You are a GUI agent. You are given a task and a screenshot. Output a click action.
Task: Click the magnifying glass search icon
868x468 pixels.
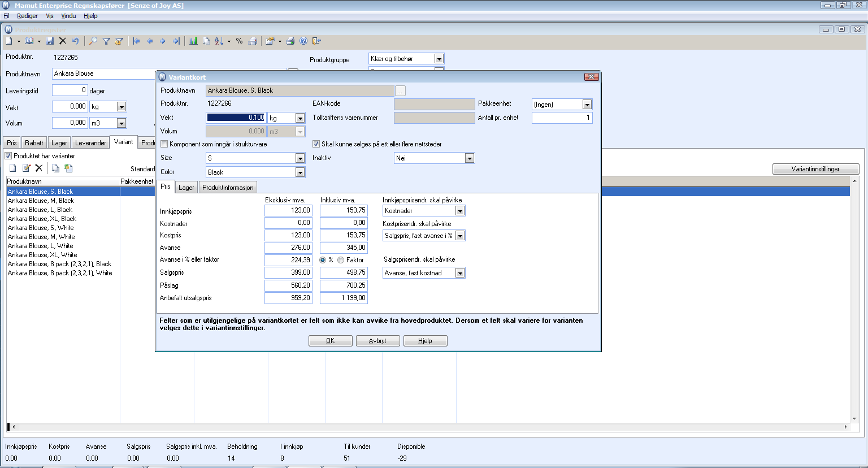click(93, 41)
